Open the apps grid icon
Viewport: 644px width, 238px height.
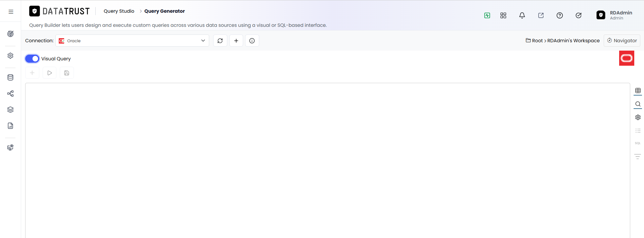(x=503, y=15)
